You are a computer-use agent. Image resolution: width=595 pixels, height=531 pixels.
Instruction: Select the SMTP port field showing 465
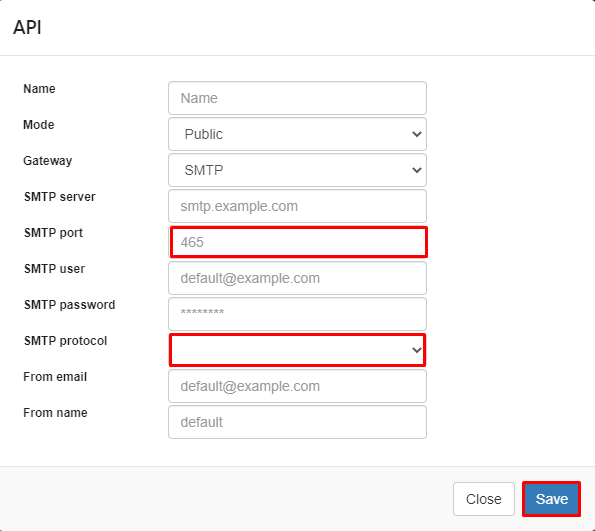coord(298,242)
